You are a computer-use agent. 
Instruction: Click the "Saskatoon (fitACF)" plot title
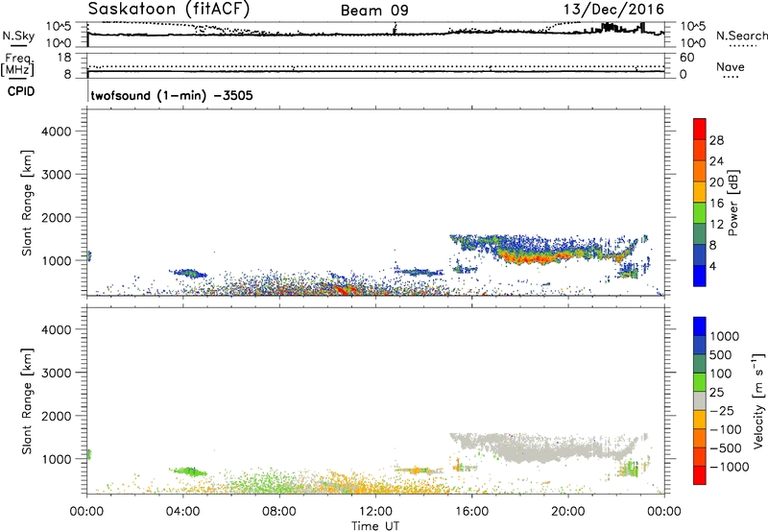pos(169,9)
